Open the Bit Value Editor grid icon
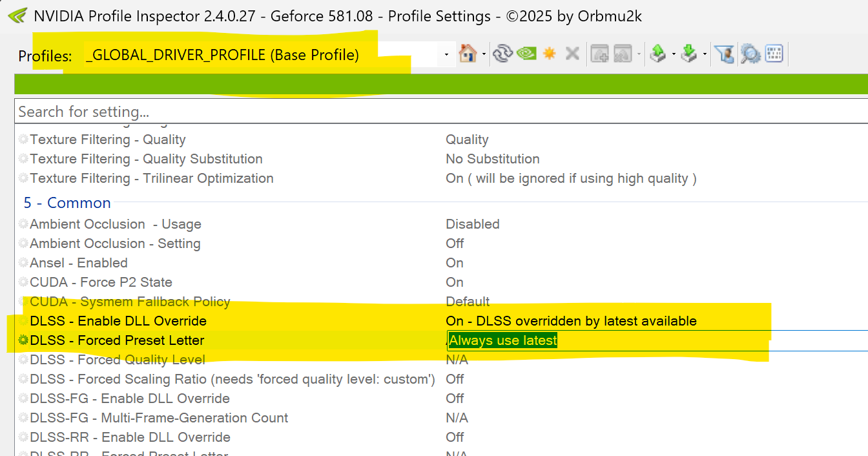The height and width of the screenshot is (456, 868). (x=774, y=54)
